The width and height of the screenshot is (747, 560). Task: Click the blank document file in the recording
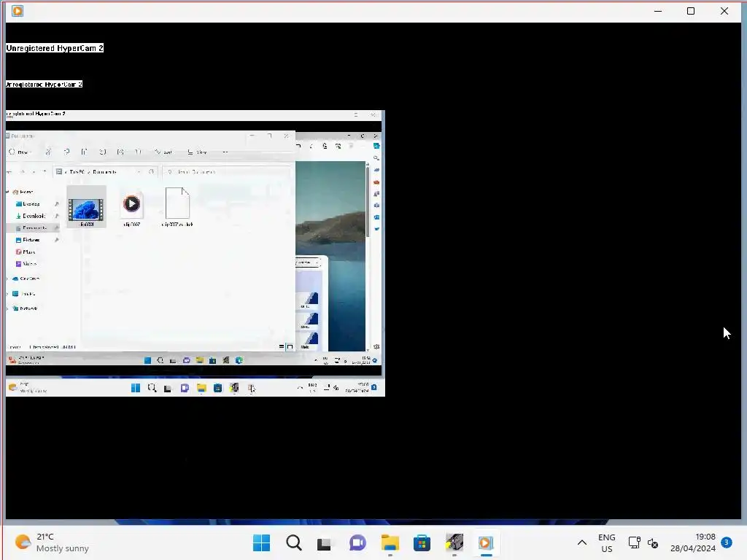coord(177,207)
